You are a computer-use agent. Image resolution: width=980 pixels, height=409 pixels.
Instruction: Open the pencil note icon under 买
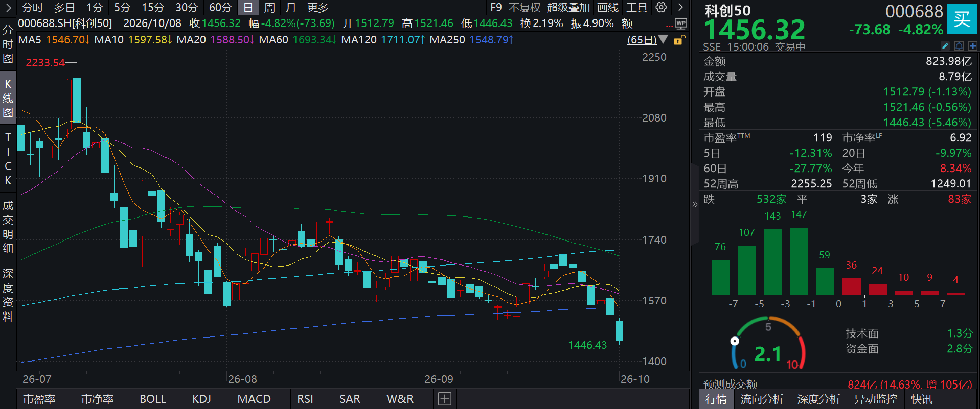tap(945, 46)
